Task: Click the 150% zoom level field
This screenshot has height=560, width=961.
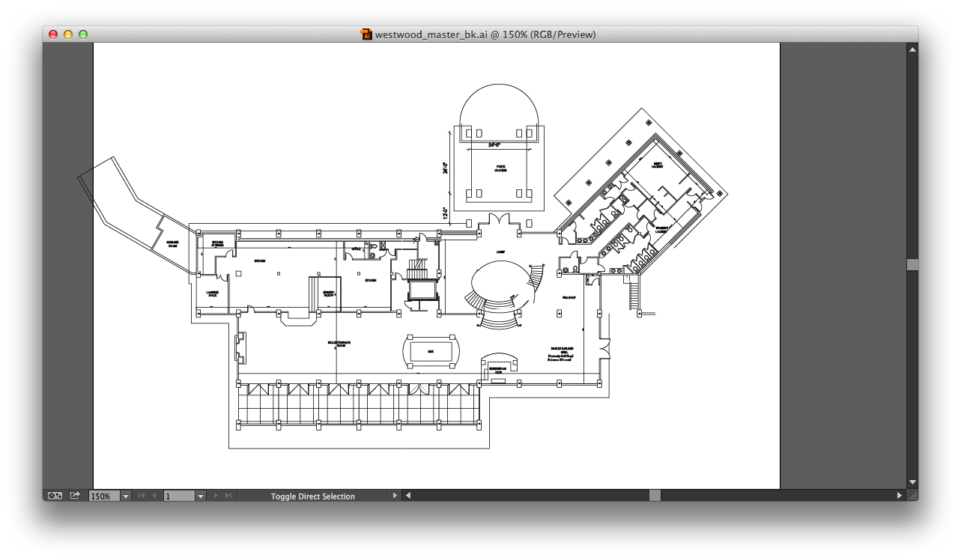Action: pyautogui.click(x=104, y=496)
